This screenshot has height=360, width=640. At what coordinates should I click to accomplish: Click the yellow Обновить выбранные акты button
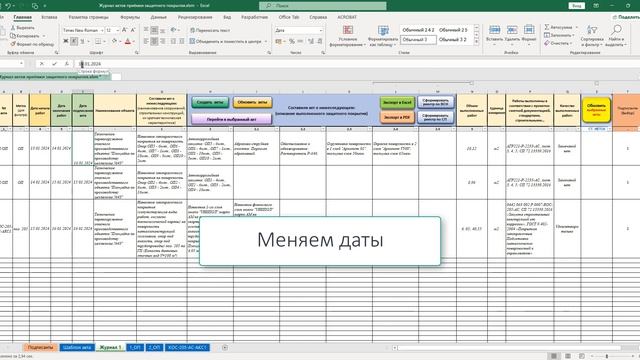coord(596,110)
